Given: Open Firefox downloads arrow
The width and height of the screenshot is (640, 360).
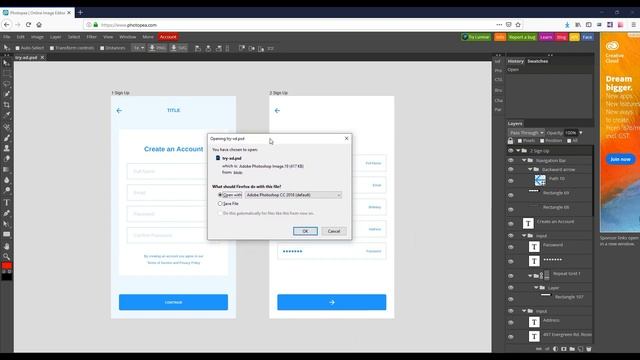Looking at the screenshot, I should coord(567,24).
